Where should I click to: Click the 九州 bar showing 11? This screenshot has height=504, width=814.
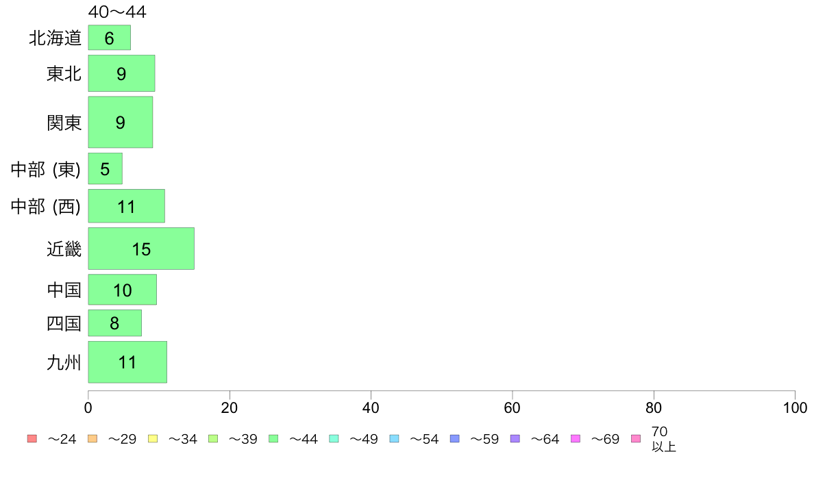[x=127, y=362]
